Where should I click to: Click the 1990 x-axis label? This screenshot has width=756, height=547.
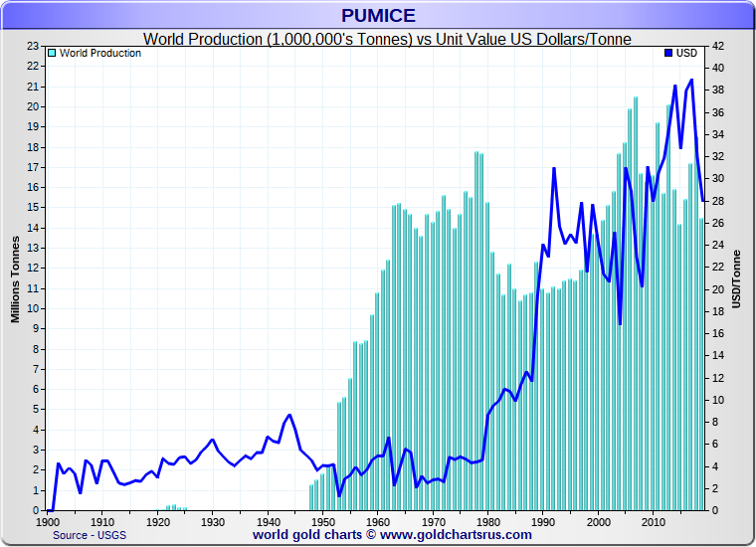tap(543, 522)
